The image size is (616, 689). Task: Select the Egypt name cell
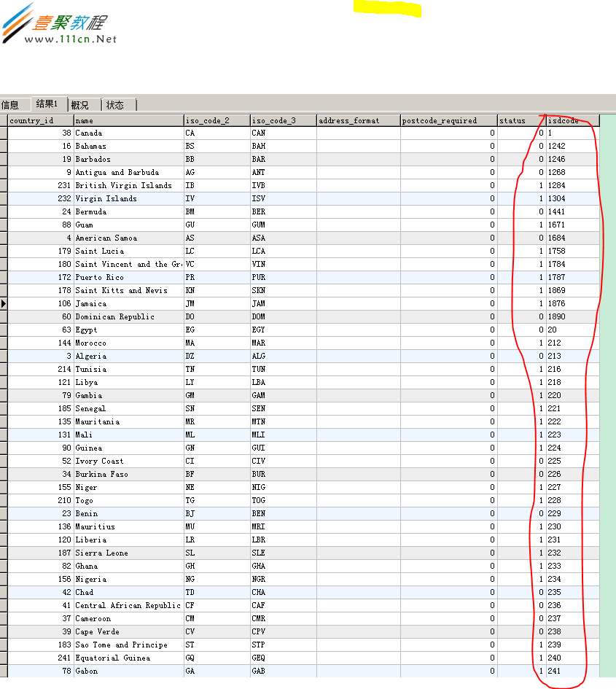tap(129, 330)
